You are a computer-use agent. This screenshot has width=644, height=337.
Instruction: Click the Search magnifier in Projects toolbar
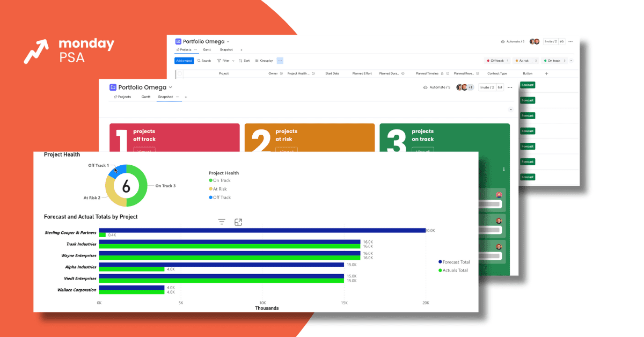[x=199, y=61]
